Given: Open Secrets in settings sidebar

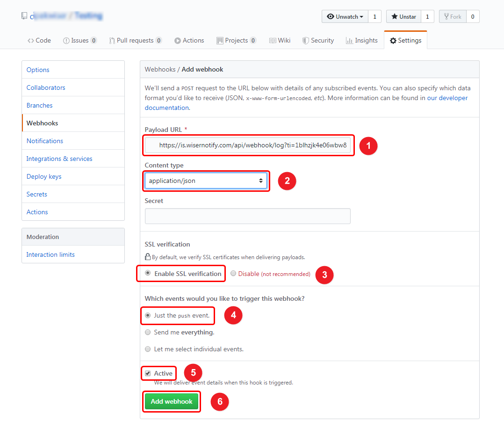Looking at the screenshot, I should (x=73, y=194).
